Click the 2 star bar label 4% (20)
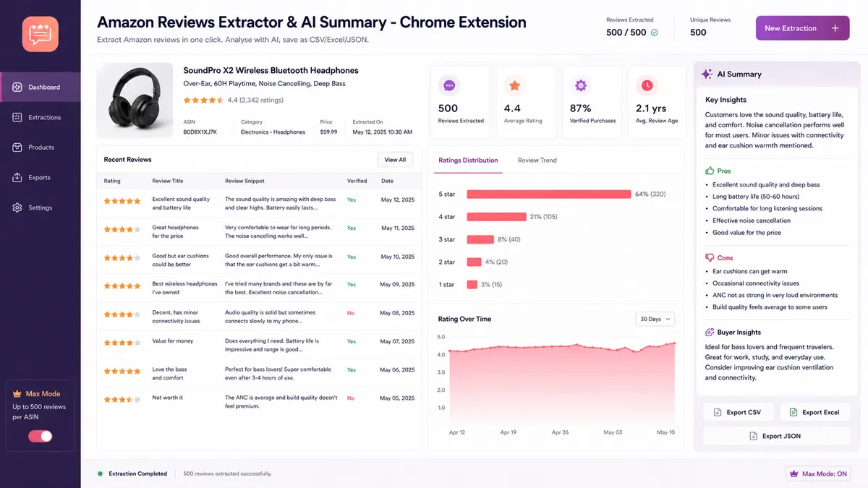 (496, 262)
